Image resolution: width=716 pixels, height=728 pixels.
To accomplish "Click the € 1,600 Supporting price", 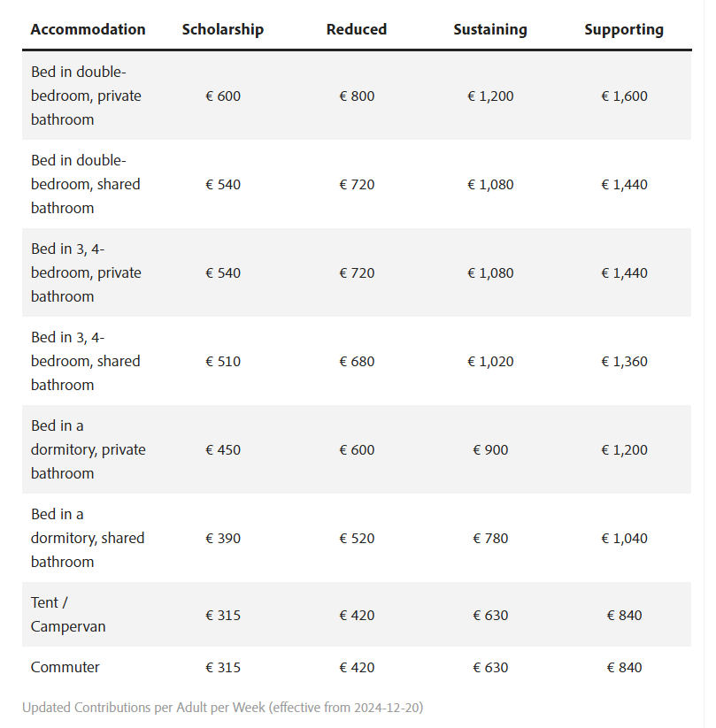I will tap(623, 96).
